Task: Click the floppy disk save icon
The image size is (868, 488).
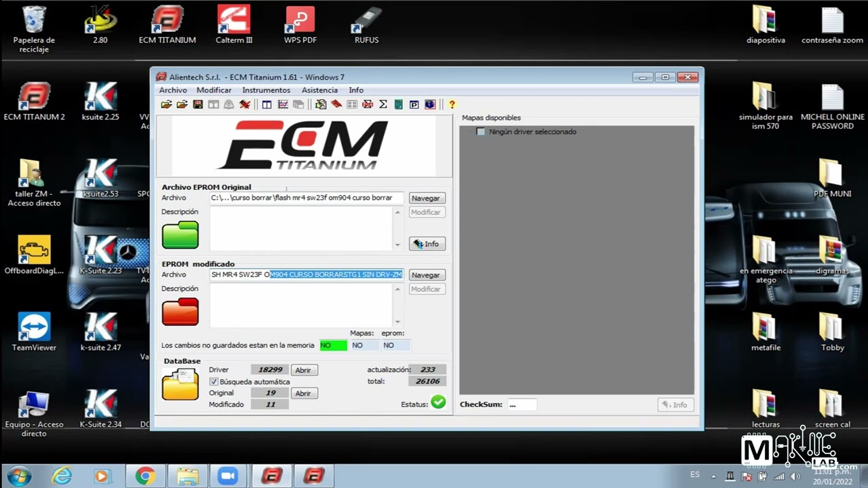Action: coord(198,104)
